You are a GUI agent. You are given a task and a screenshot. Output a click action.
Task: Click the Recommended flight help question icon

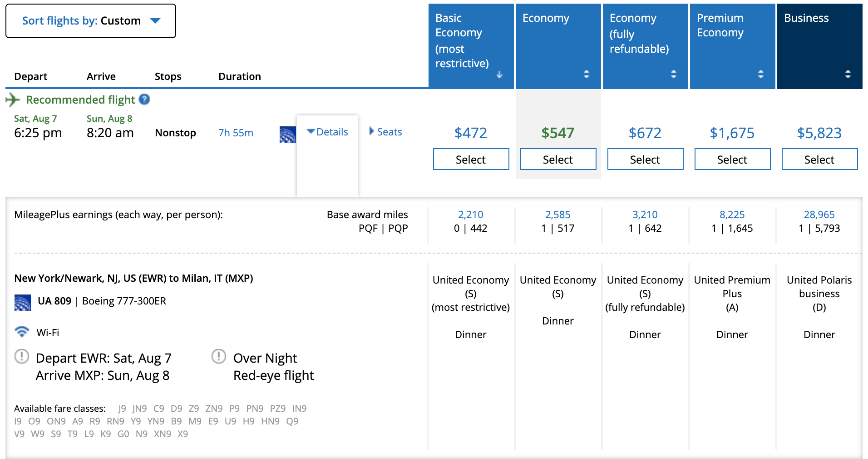(144, 100)
